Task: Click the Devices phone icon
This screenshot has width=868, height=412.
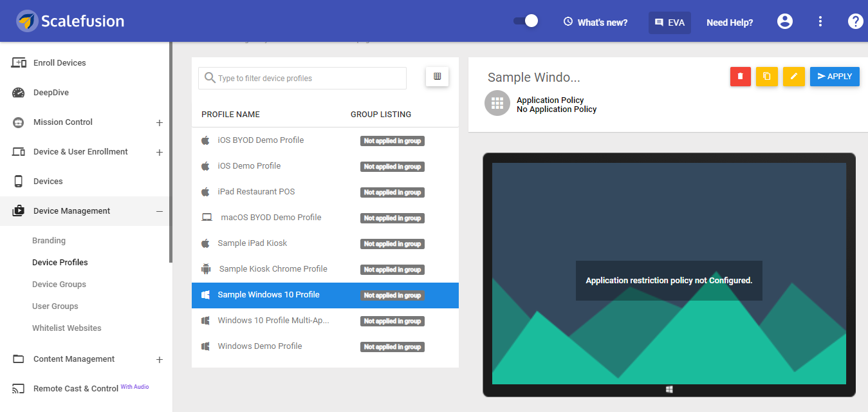Action: pos(19,181)
